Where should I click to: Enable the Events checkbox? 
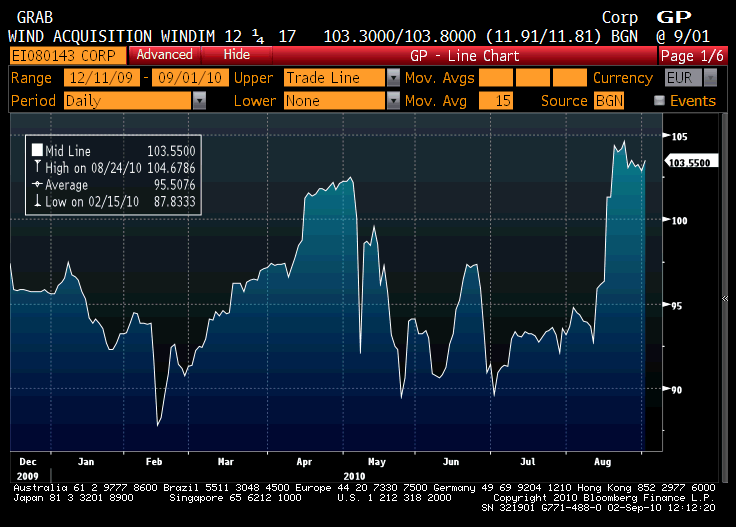(x=659, y=101)
